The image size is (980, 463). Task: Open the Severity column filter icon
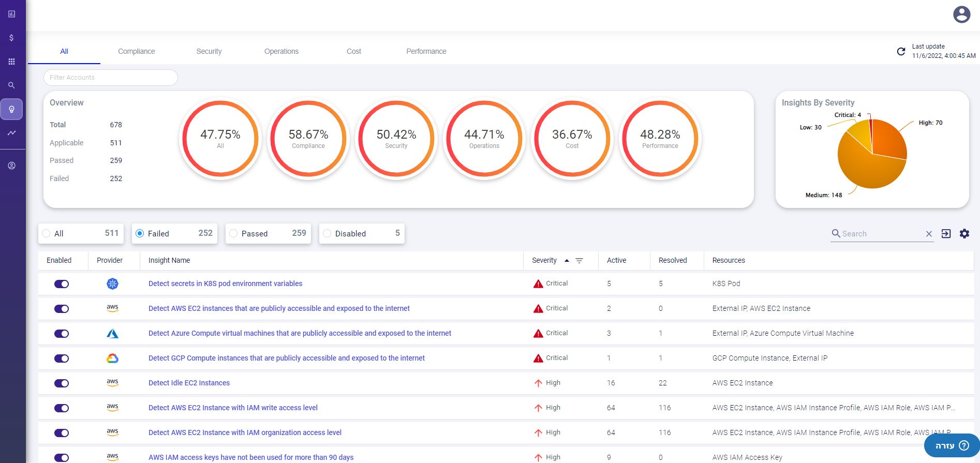point(580,261)
